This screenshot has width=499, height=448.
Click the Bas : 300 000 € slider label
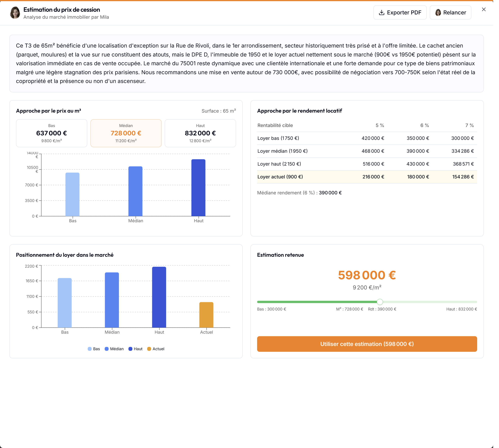[271, 309]
